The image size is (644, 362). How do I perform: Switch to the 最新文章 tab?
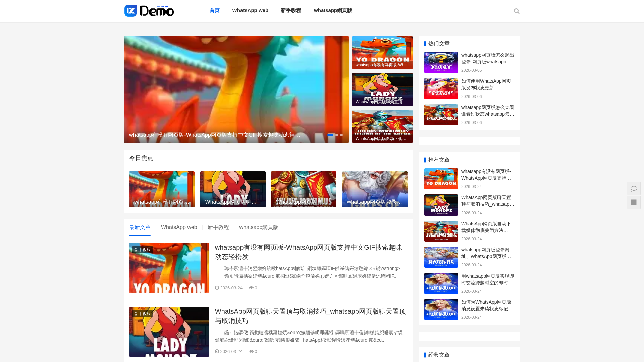pos(140,227)
